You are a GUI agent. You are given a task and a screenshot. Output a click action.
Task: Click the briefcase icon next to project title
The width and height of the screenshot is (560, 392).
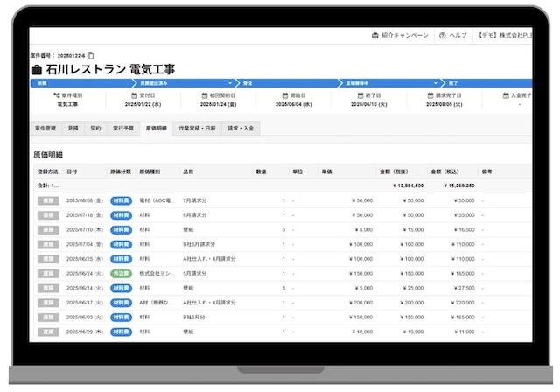[x=37, y=69]
